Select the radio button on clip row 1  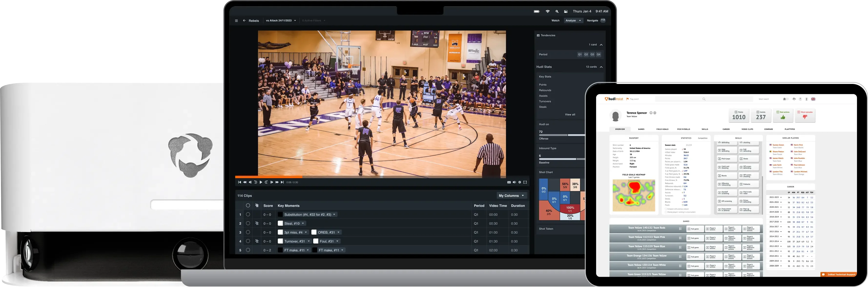pos(248,214)
